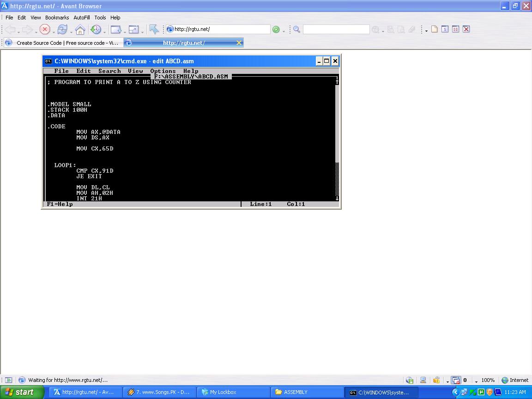Open the AutoFill menu

[82, 18]
